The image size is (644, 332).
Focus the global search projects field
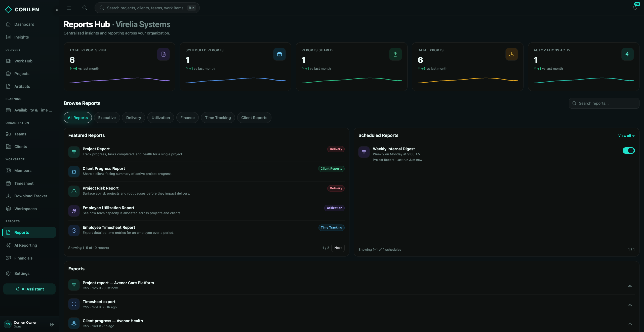pyautogui.click(x=147, y=8)
